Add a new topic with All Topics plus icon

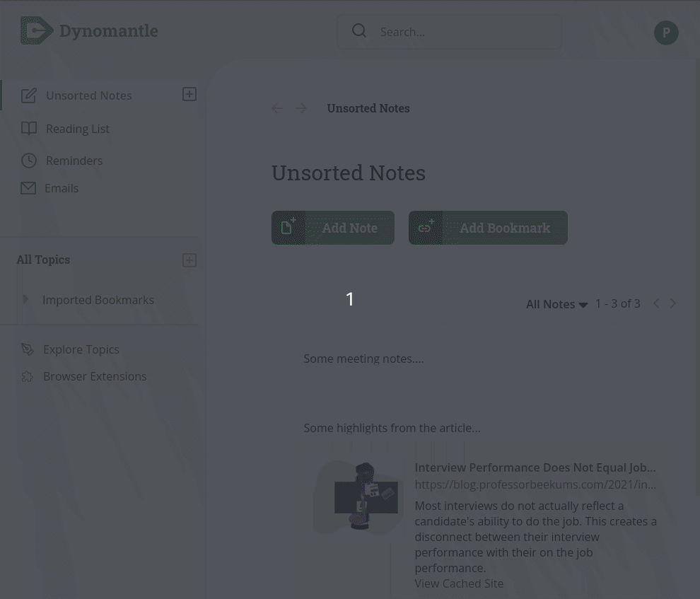189,260
